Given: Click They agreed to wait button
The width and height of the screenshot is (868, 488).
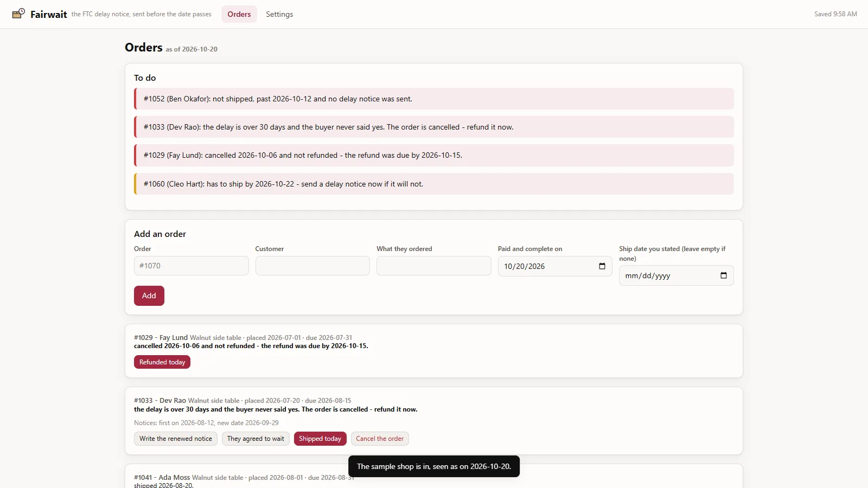Looking at the screenshot, I should tap(256, 439).
